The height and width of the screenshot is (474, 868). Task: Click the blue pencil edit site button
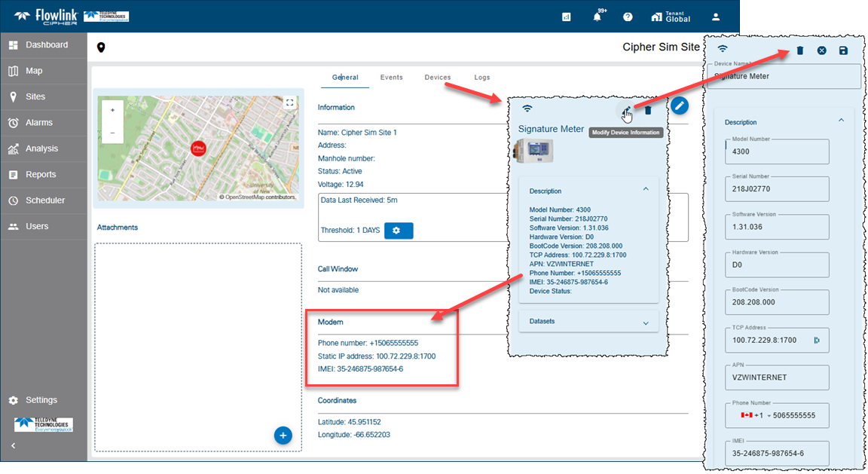(x=680, y=107)
